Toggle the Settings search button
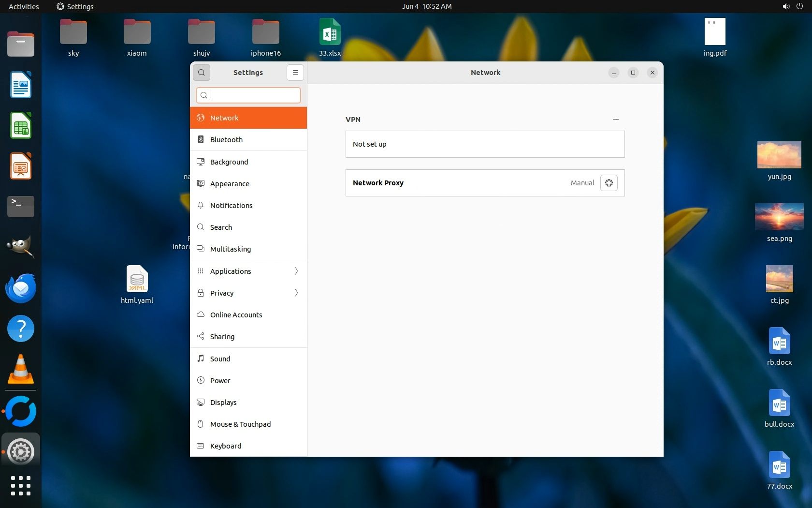Image resolution: width=812 pixels, height=508 pixels. click(202, 73)
